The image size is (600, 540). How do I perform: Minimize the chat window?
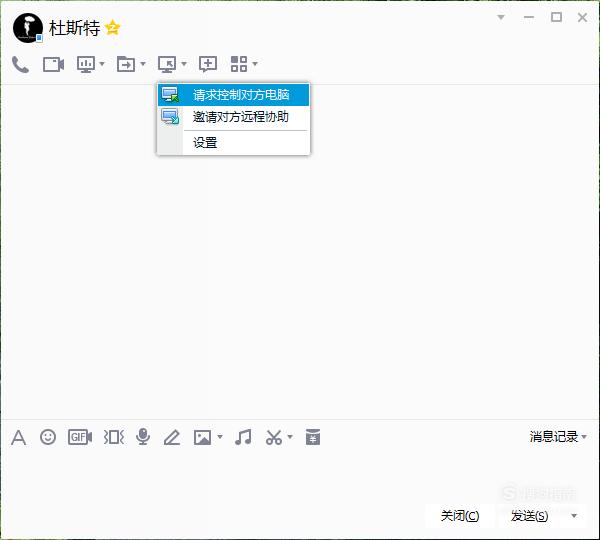pyautogui.click(x=529, y=17)
